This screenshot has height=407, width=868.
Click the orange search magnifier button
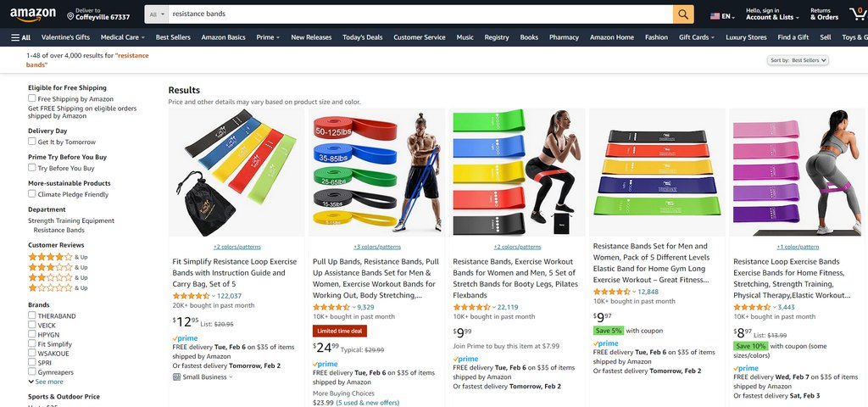click(683, 14)
